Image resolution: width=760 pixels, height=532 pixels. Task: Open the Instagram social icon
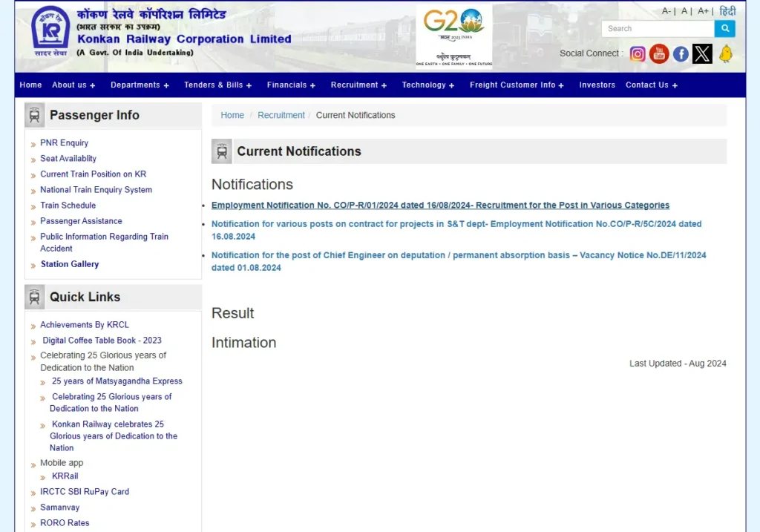click(638, 53)
